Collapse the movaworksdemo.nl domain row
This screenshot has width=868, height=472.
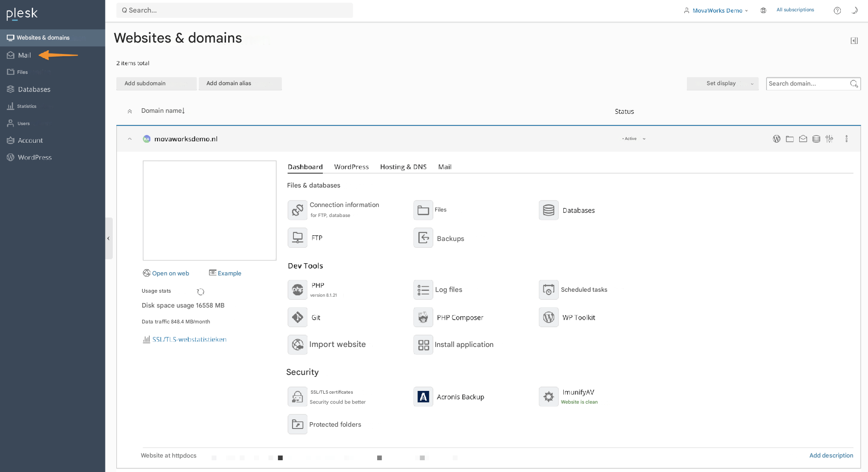(x=130, y=139)
